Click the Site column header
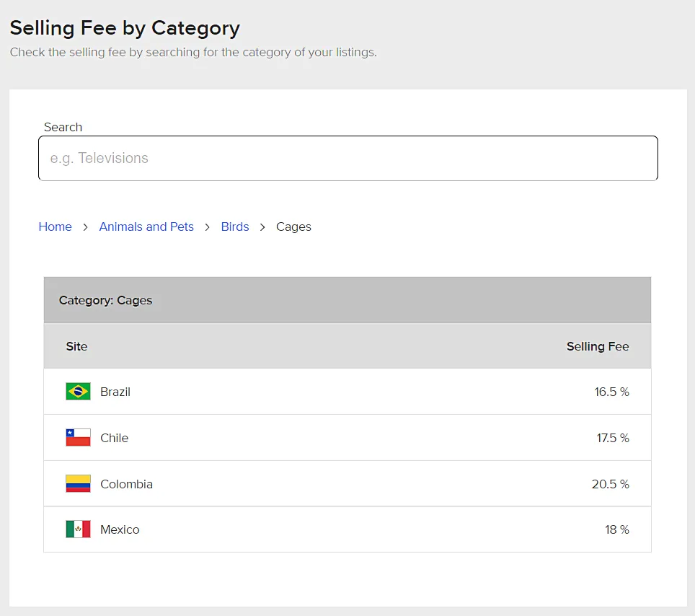This screenshot has height=616, width=695. pos(76,346)
